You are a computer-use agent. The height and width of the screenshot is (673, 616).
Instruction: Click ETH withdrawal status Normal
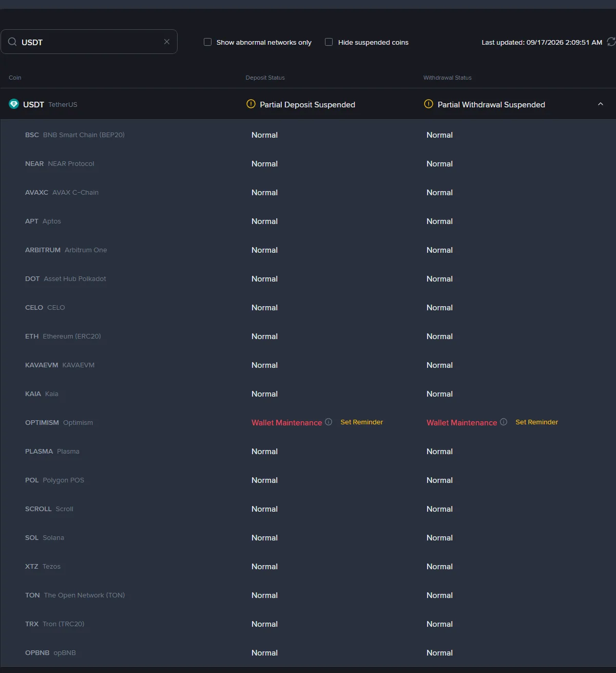439,336
